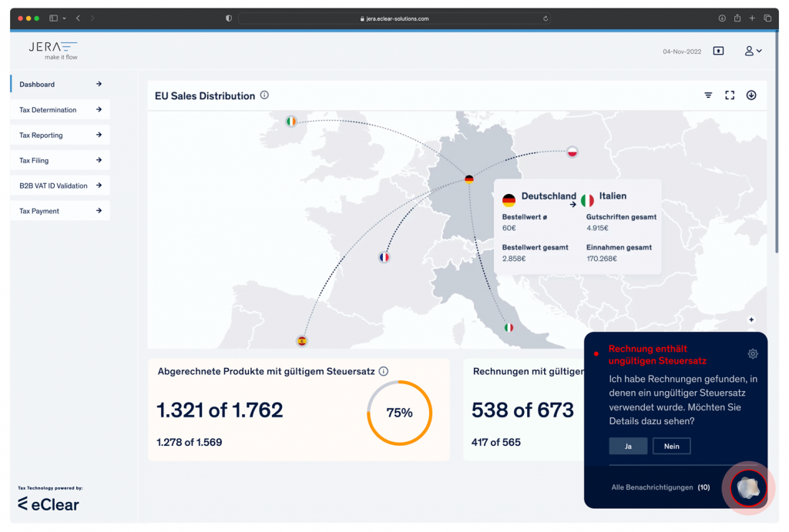
Task: Open the Tax Reporting section
Action: pos(59,135)
